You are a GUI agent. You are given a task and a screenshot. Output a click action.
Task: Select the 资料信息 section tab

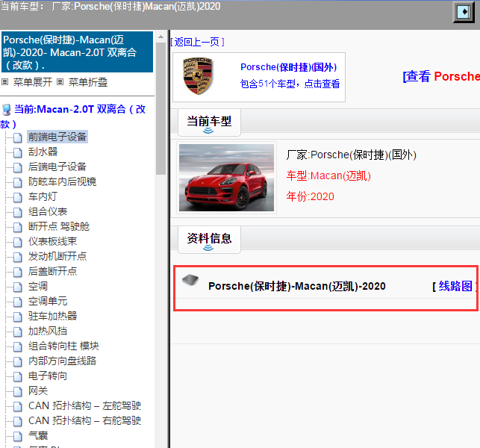pos(209,238)
